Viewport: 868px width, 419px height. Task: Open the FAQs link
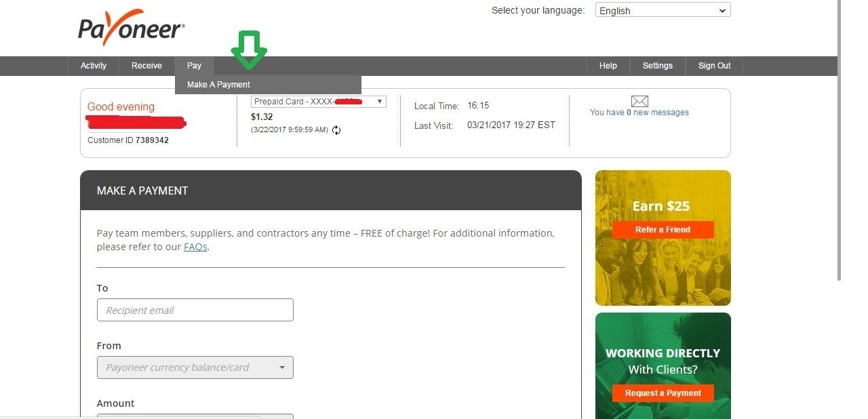195,247
